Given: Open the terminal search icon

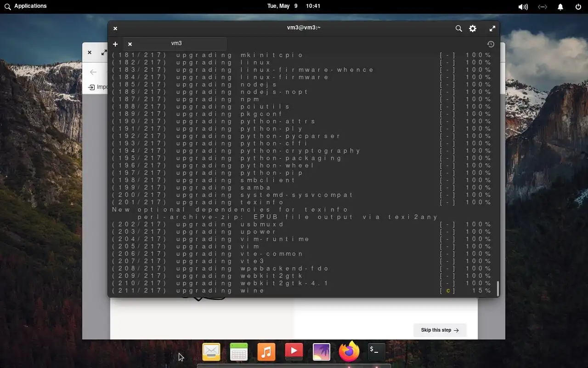Looking at the screenshot, I should [458, 29].
